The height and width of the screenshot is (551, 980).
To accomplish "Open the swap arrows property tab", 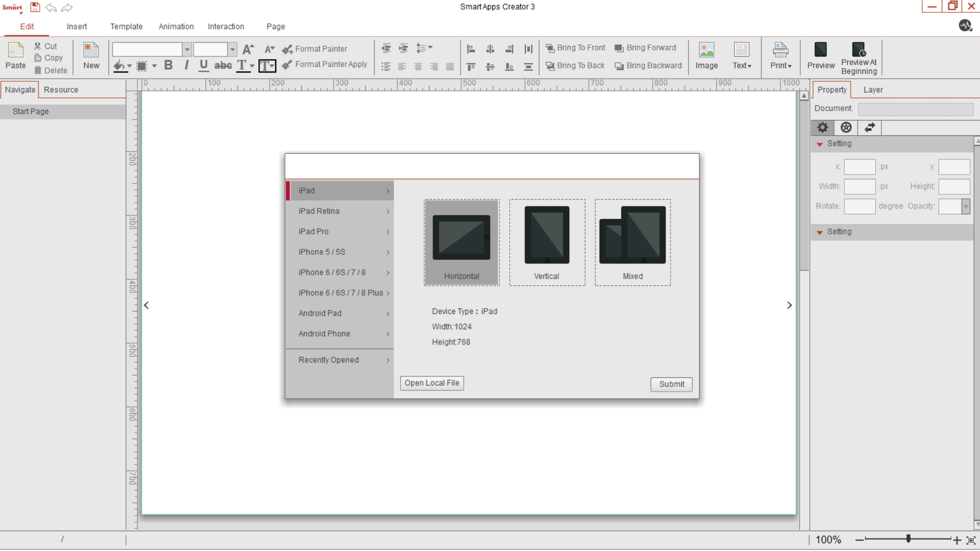I will 870,128.
